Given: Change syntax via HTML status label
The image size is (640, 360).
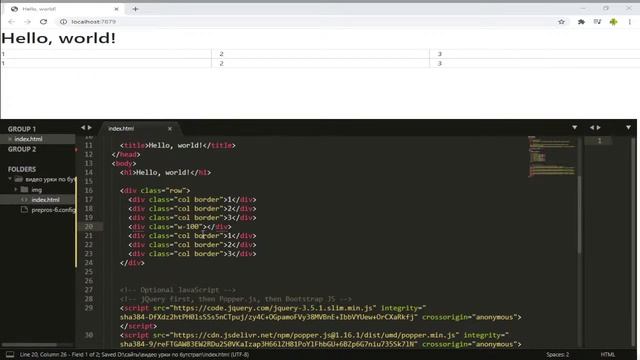Looking at the screenshot, I should pos(608,354).
